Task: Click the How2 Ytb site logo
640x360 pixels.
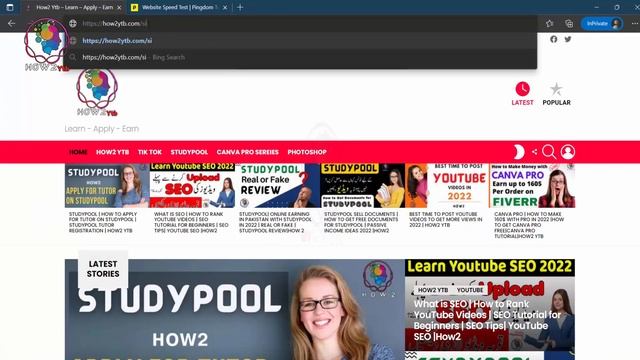Action: (x=97, y=92)
